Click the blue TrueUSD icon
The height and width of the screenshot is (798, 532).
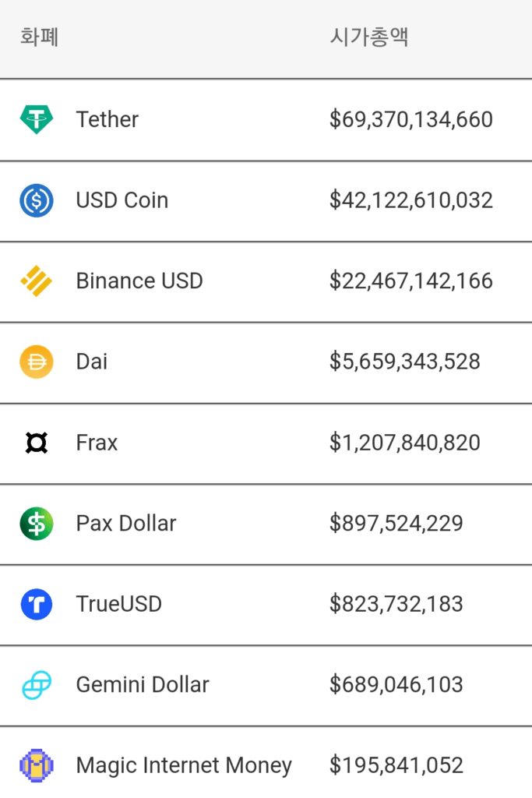click(36, 604)
